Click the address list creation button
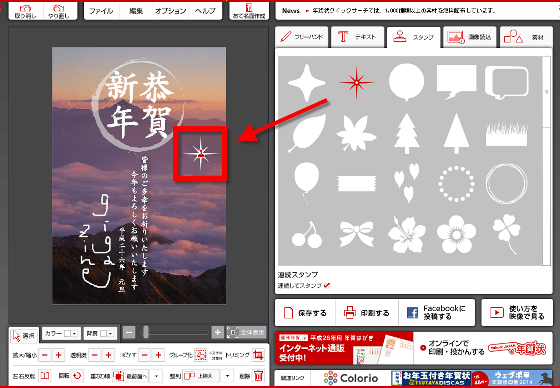 249,11
